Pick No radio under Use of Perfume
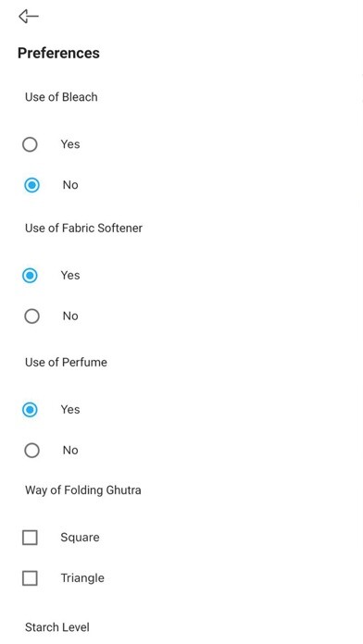 pyautogui.click(x=31, y=451)
